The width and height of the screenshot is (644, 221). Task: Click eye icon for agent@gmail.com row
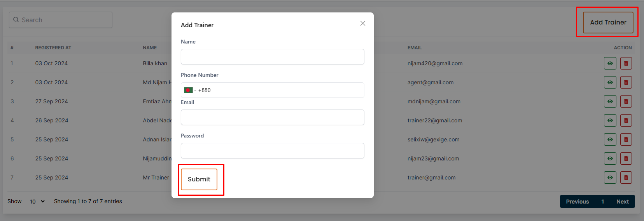[x=610, y=82]
